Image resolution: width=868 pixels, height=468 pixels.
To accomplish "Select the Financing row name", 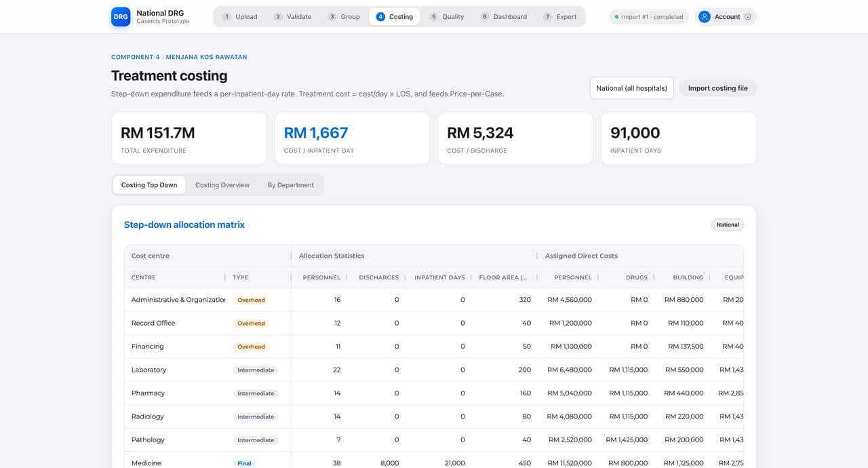I will (148, 347).
